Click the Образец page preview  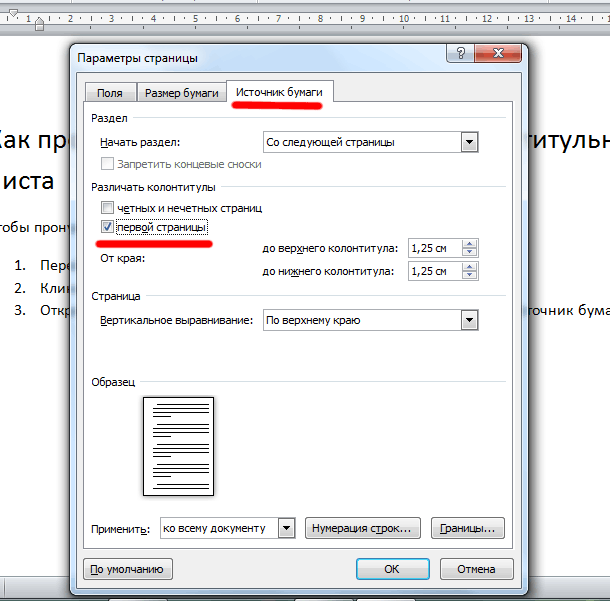(x=179, y=446)
